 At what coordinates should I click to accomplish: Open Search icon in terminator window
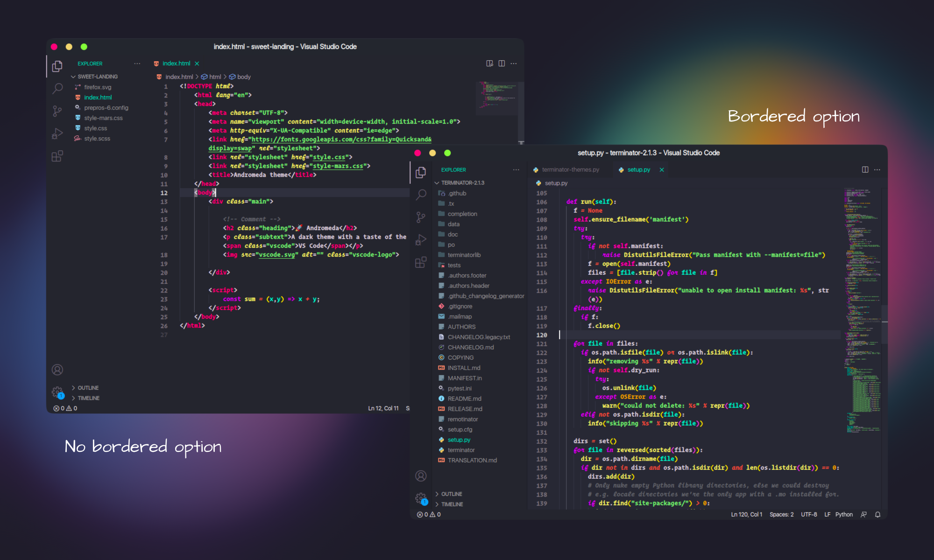pyautogui.click(x=421, y=195)
